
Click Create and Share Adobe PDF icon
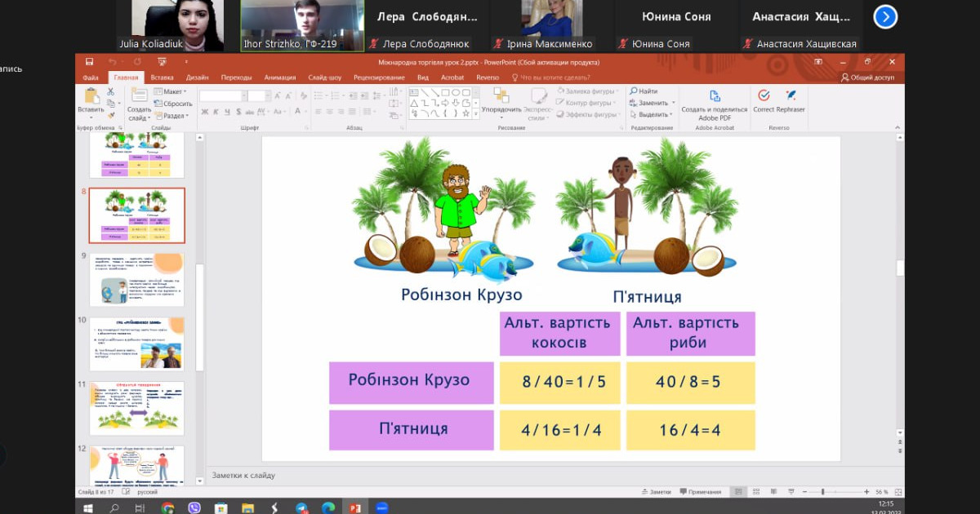click(715, 98)
